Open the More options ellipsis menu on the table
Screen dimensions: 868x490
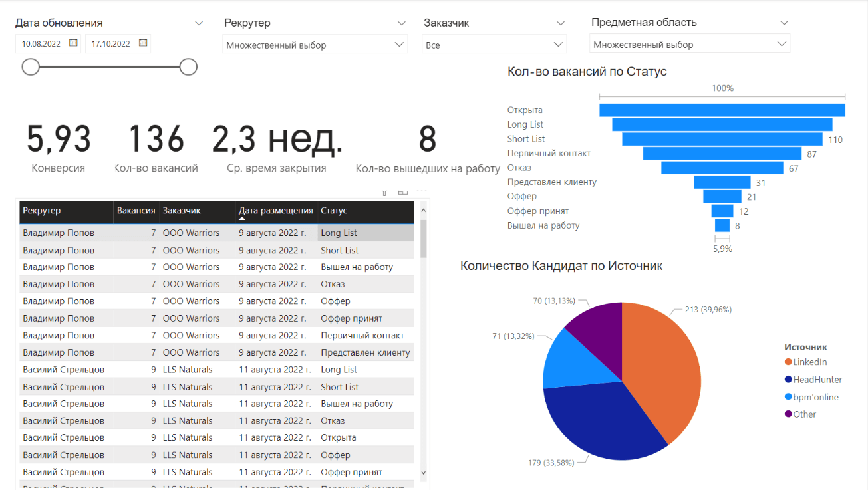pyautogui.click(x=420, y=192)
